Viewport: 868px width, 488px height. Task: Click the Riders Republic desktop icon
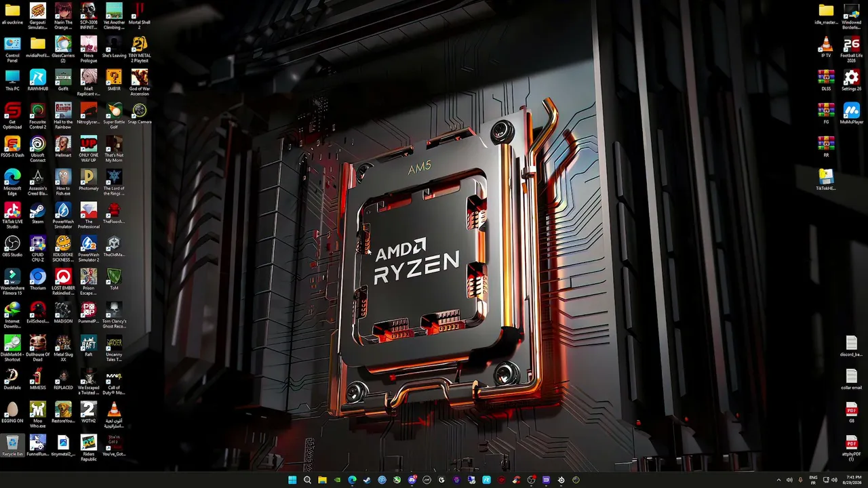click(89, 447)
